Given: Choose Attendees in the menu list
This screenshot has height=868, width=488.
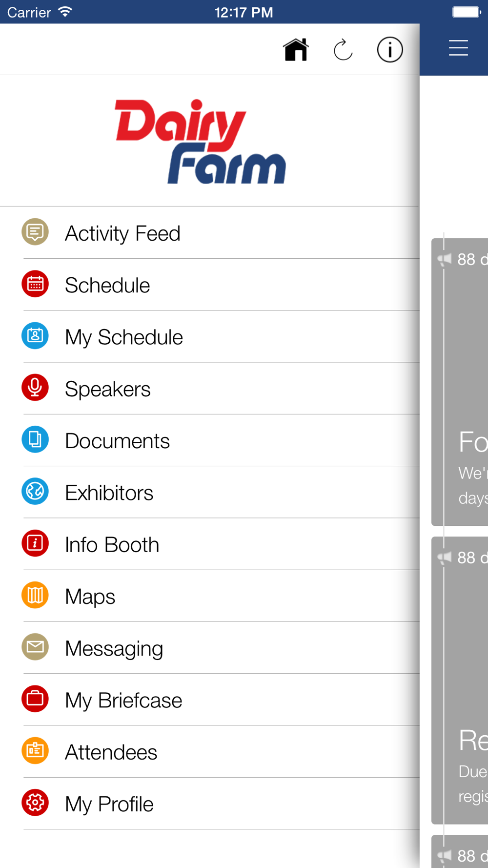Looking at the screenshot, I should pyautogui.click(x=111, y=752).
